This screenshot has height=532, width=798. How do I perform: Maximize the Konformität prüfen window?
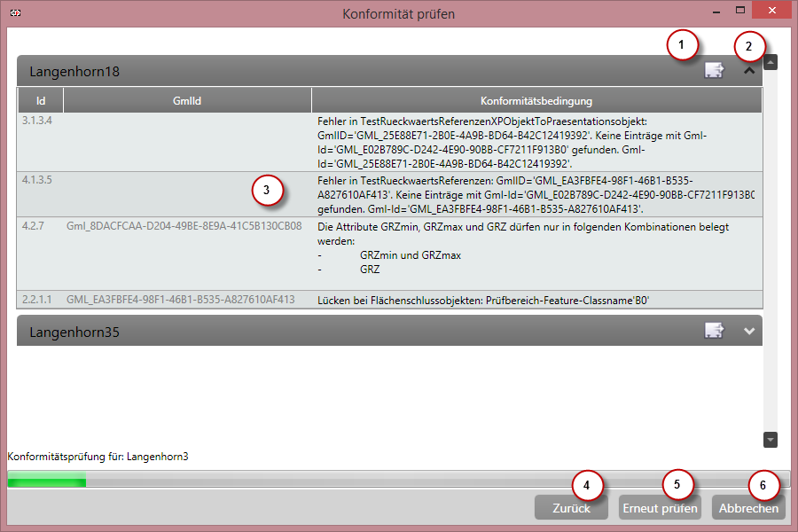740,10
